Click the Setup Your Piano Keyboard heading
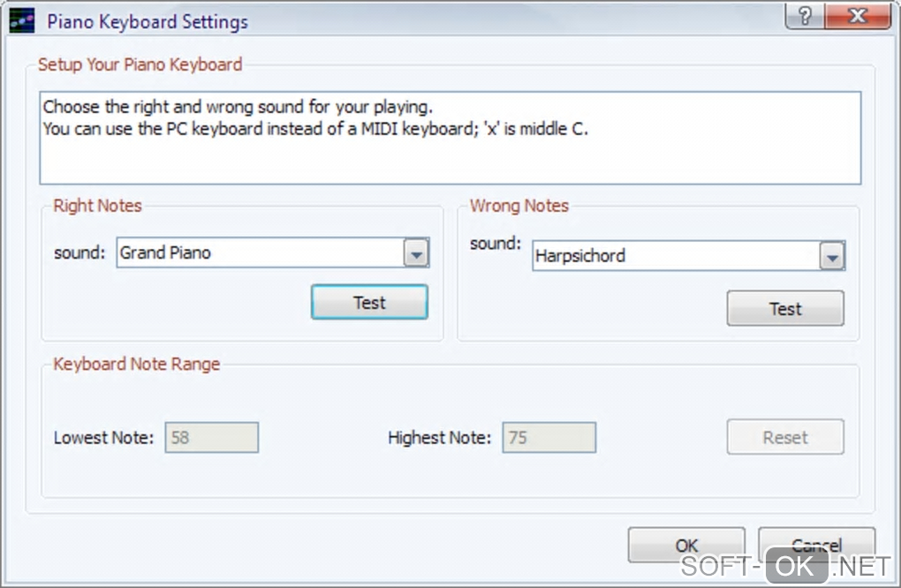Screen dimensions: 901x588 [x=140, y=64]
